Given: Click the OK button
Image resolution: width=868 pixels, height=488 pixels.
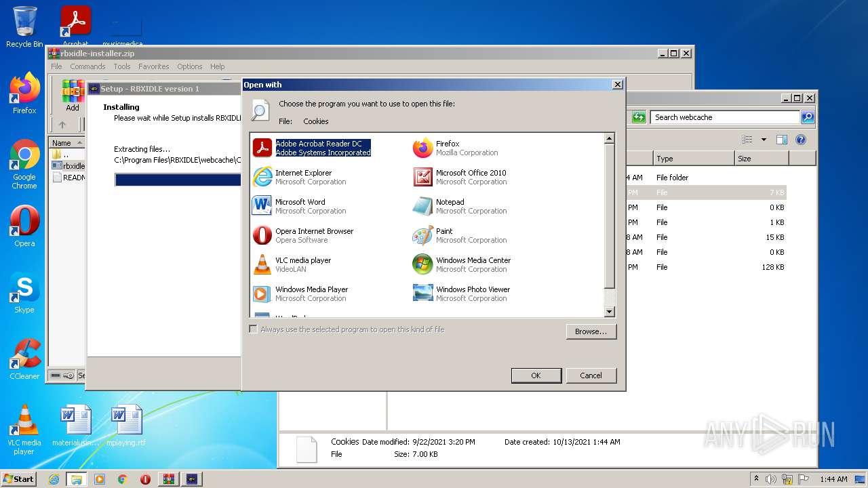Looking at the screenshot, I should 536,375.
